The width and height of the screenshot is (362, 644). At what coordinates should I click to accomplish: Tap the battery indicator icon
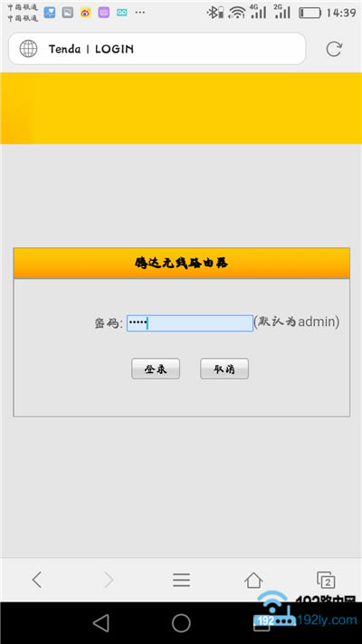310,13
